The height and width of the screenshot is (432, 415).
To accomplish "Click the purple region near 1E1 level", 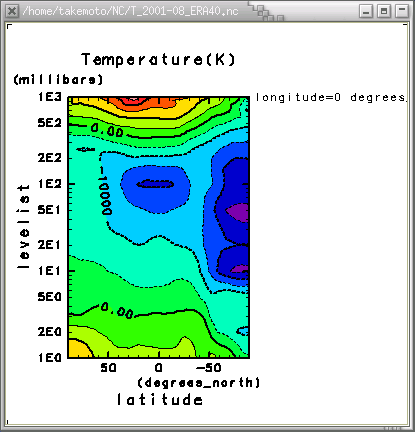I will [x=241, y=269].
